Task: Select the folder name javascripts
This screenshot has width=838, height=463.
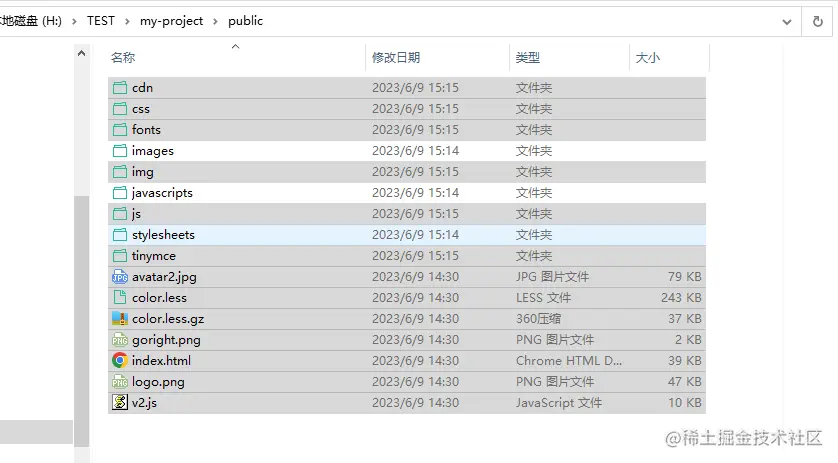Action: point(162,193)
